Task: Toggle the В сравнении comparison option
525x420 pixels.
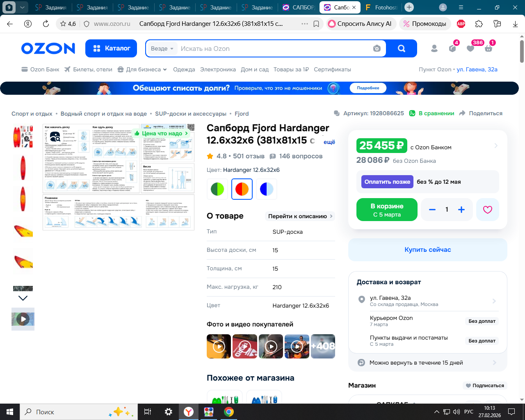Action: pyautogui.click(x=432, y=113)
